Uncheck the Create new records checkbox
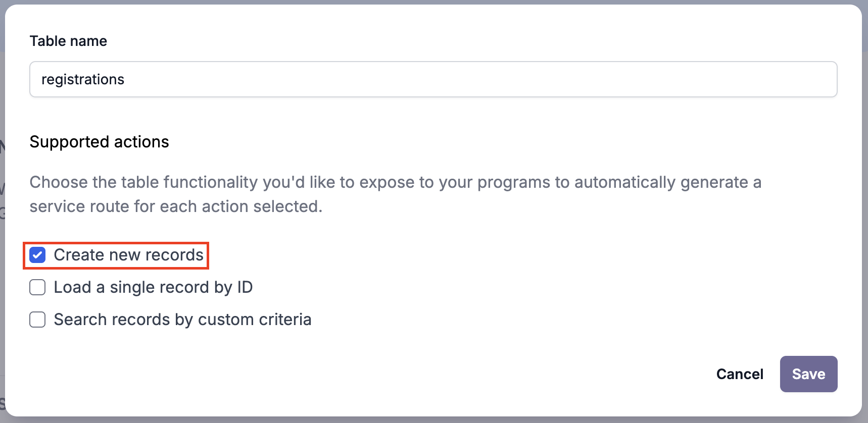Viewport: 868px width, 423px height. tap(37, 255)
